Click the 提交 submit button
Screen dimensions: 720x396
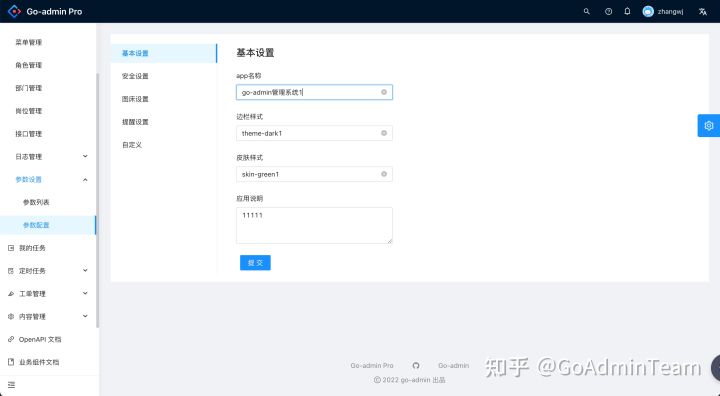(x=255, y=263)
